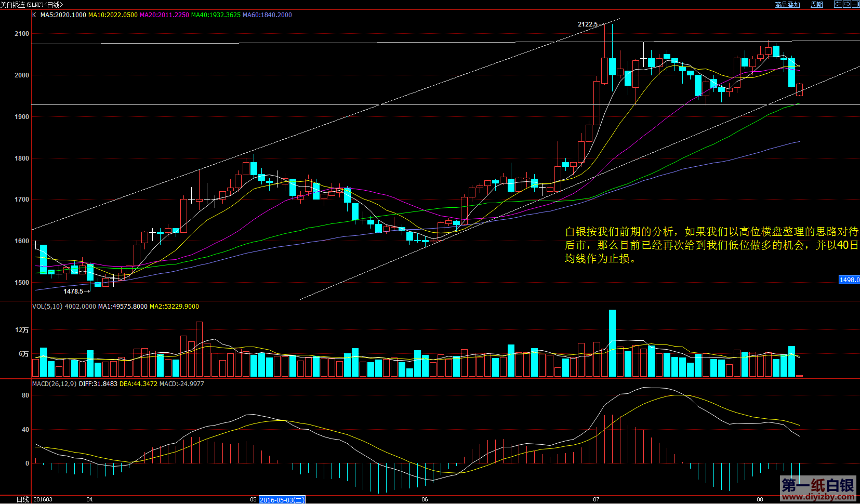Click the yellow analysis text annotation

711,245
